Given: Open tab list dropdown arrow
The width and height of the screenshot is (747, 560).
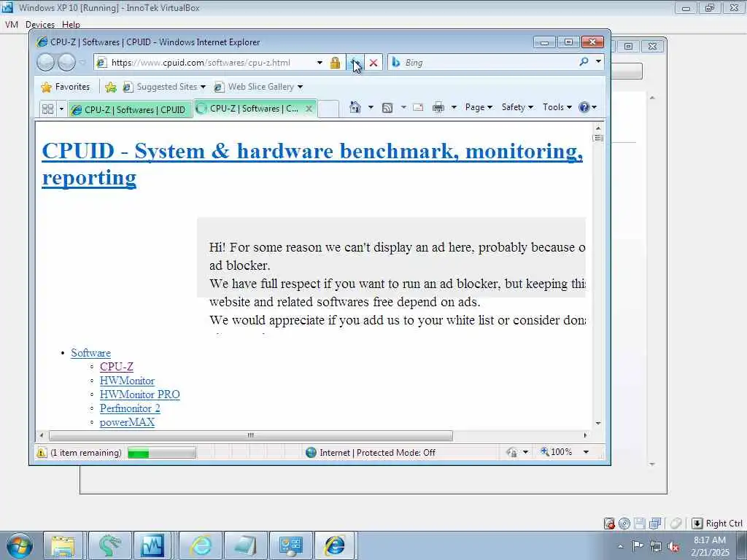Looking at the screenshot, I should point(61,109).
